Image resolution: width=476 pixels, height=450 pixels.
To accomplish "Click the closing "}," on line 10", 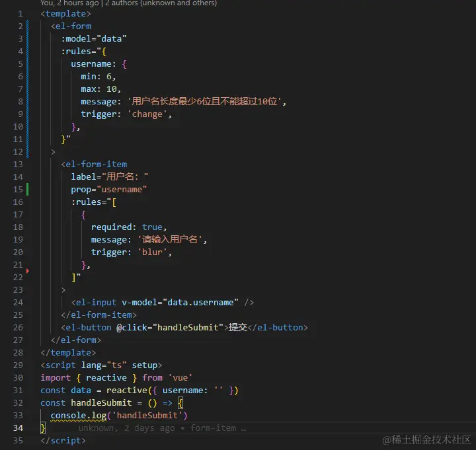I will coord(75,126).
